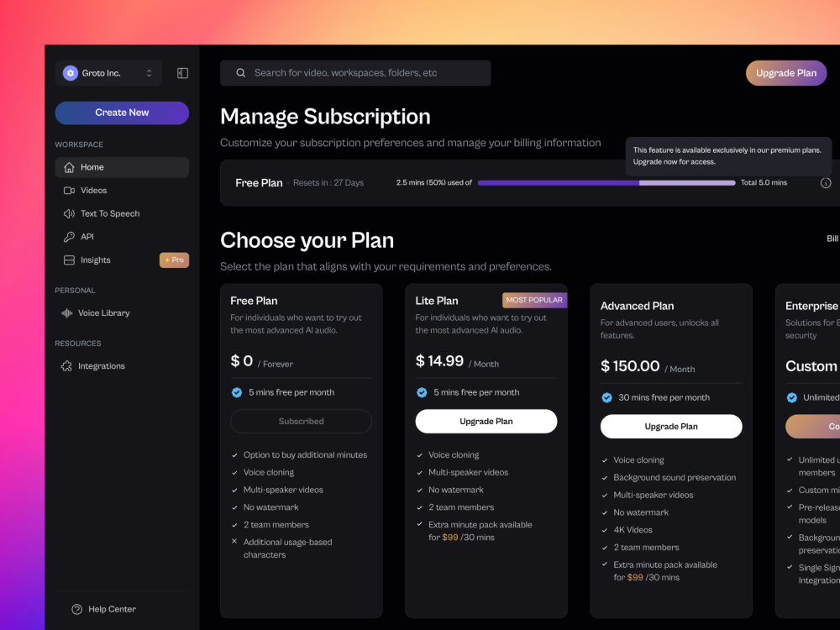Click the checkmark beside 4K Videos
The height and width of the screenshot is (630, 840).
click(x=604, y=530)
